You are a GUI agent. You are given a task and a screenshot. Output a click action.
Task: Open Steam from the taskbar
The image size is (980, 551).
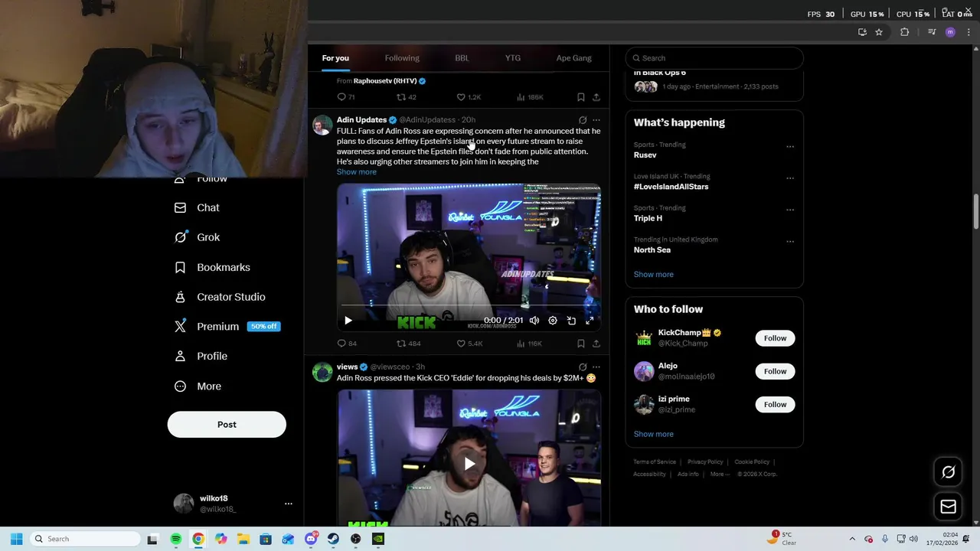[x=333, y=539]
